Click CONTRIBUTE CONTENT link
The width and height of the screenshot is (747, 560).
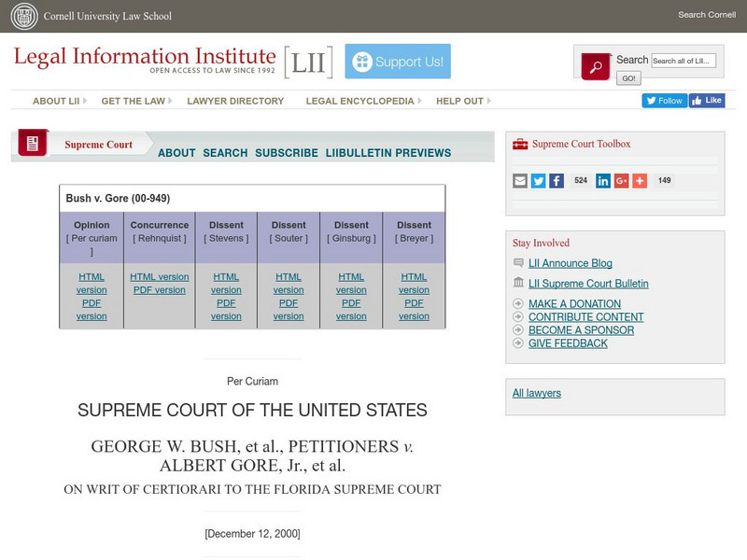coord(586,317)
